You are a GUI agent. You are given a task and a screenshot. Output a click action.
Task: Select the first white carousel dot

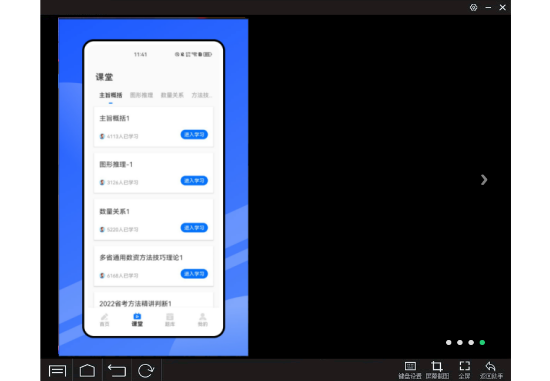point(449,342)
